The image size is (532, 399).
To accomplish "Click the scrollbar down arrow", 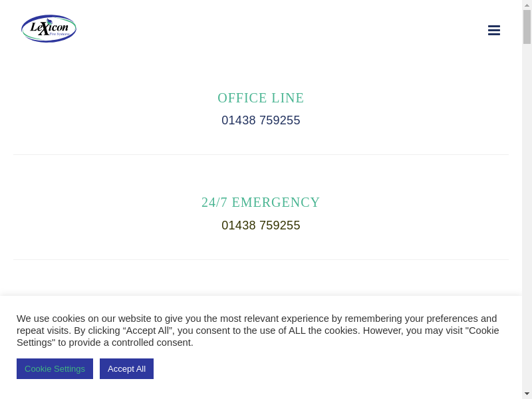I will [527, 394].
